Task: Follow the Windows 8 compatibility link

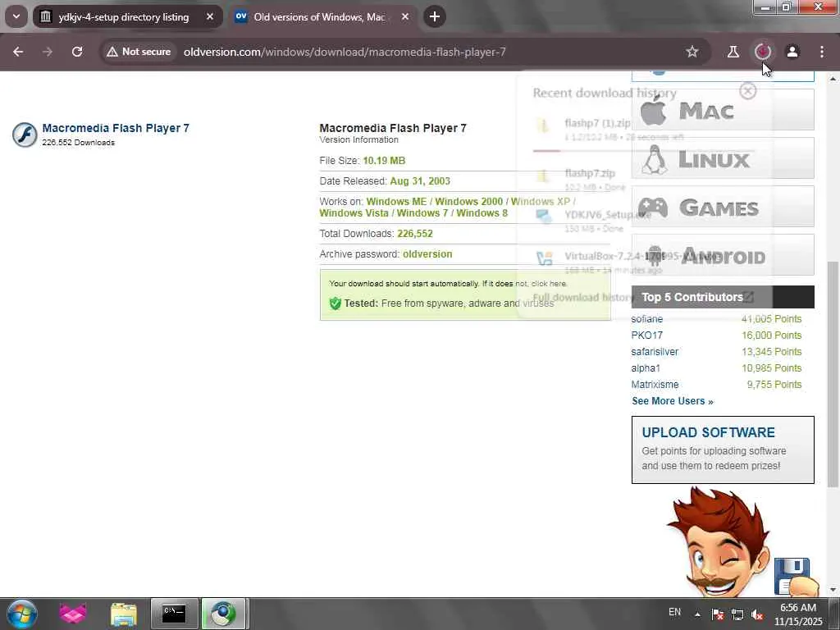Action: tap(482, 213)
